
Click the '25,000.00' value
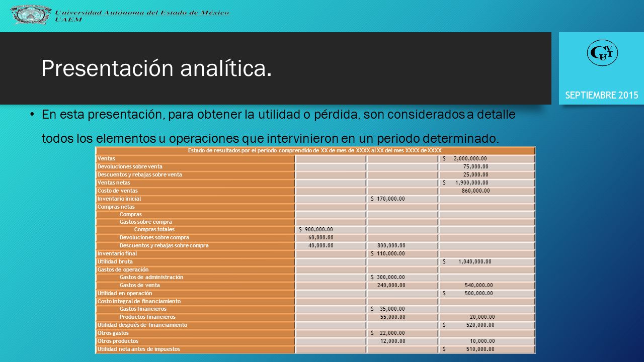coord(476,174)
